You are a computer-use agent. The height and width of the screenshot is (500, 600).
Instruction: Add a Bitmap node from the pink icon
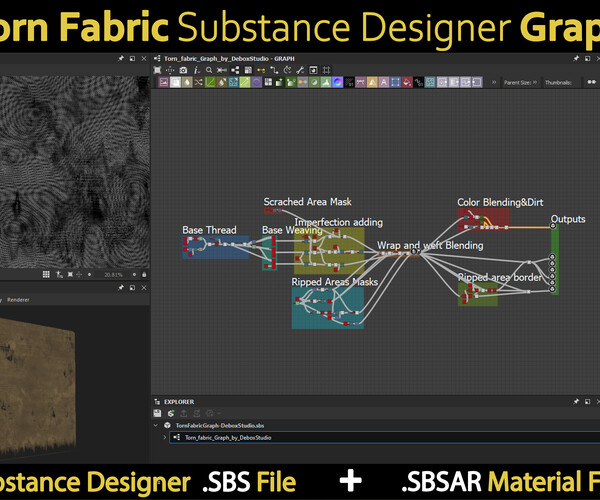click(x=164, y=82)
